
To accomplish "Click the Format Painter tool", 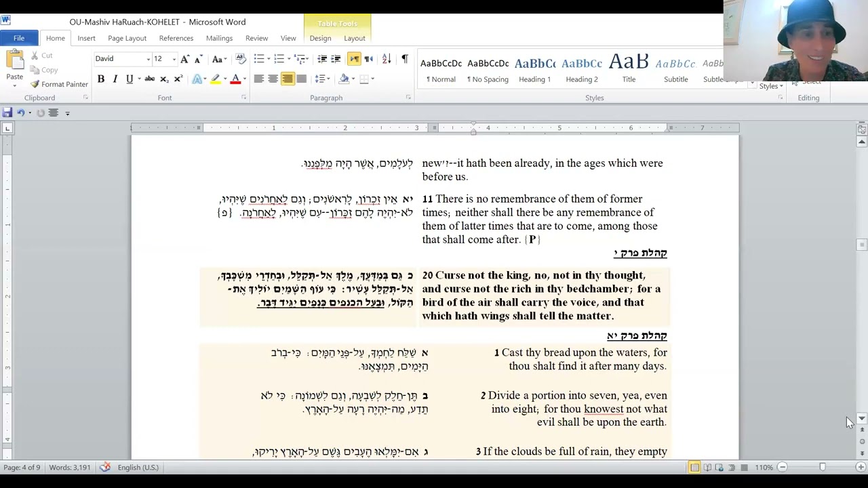I will pyautogui.click(x=59, y=84).
